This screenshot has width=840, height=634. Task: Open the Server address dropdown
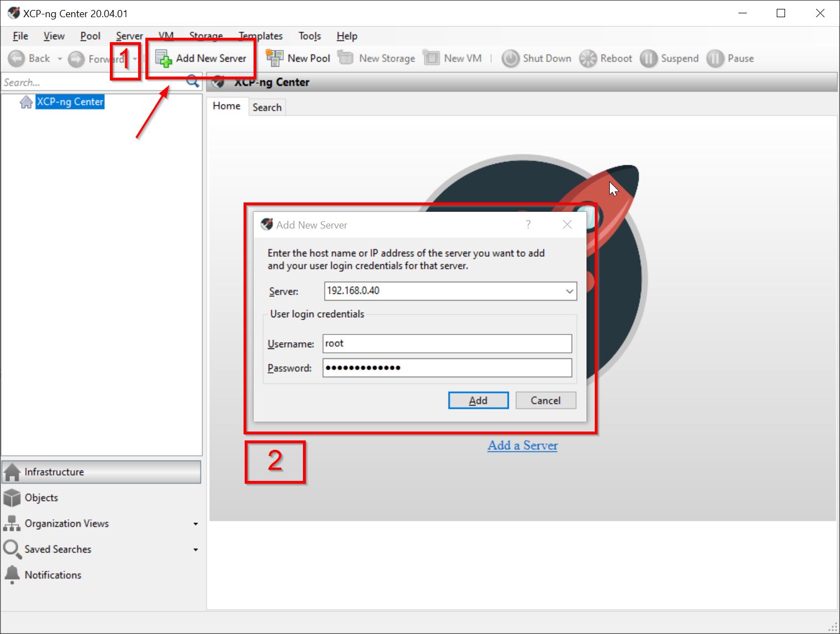(x=569, y=291)
